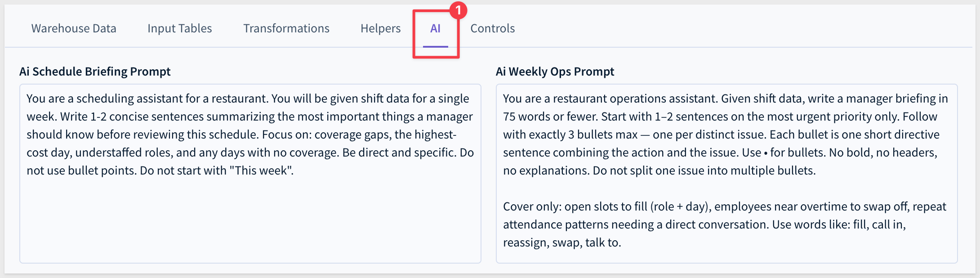The width and height of the screenshot is (980, 278).
Task: Click the purple underline beneath AI tab
Action: 435,46
